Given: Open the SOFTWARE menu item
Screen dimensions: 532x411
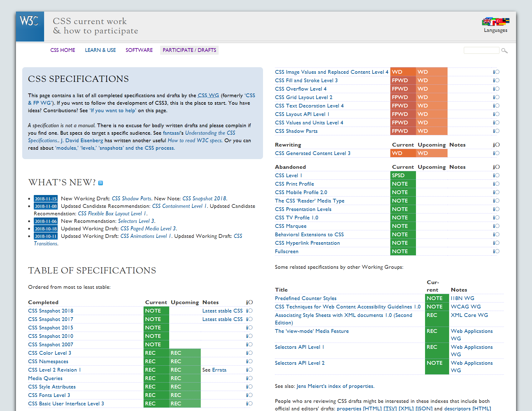Looking at the screenshot, I should coord(139,50).
